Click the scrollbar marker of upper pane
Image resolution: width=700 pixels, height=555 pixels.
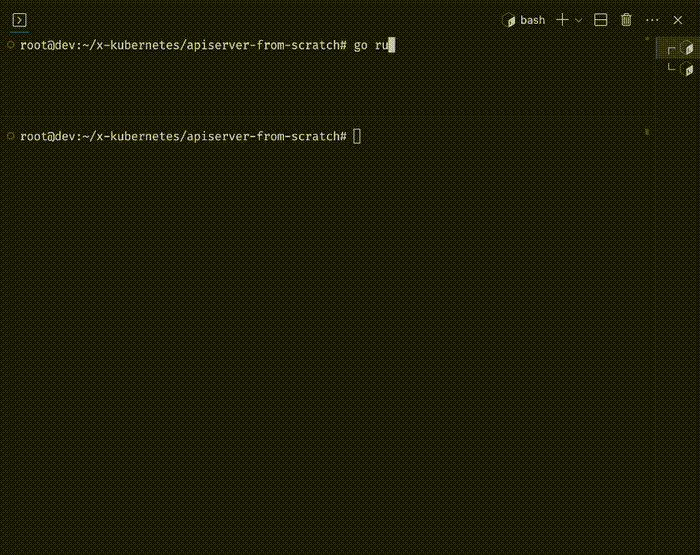pyautogui.click(x=647, y=39)
